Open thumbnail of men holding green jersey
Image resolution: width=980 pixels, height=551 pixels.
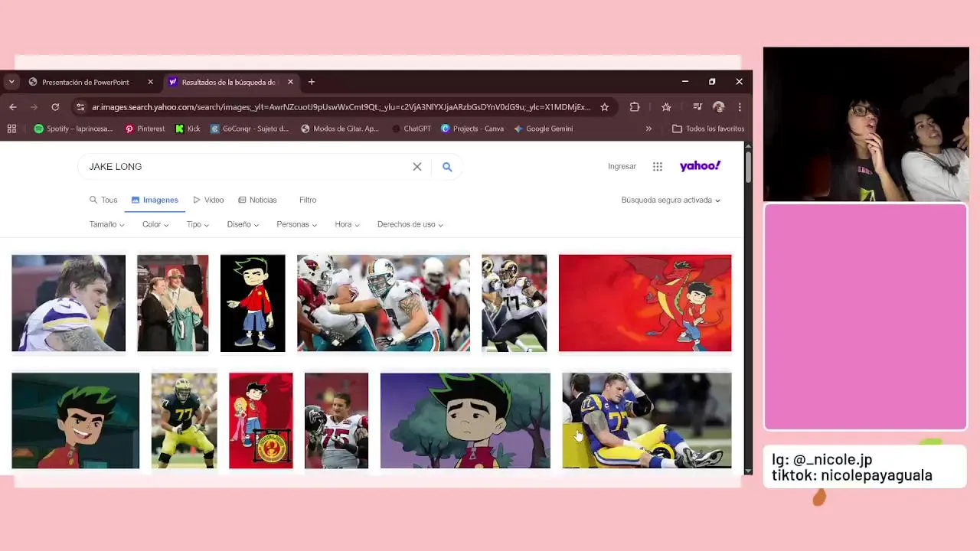172,303
